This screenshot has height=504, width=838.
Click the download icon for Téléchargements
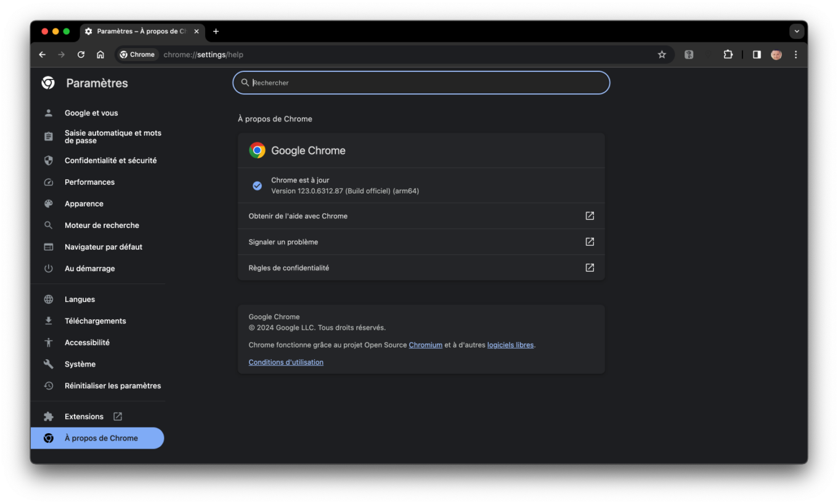(x=49, y=320)
